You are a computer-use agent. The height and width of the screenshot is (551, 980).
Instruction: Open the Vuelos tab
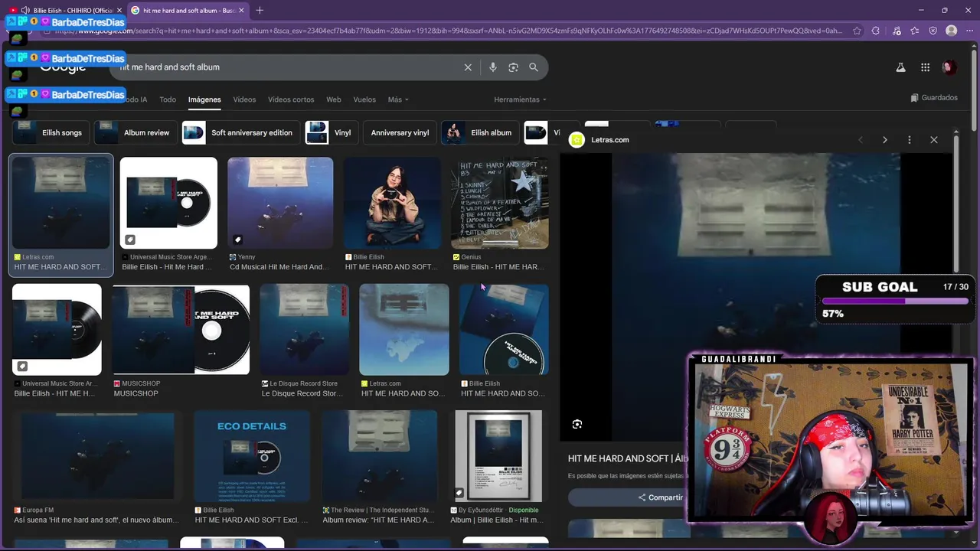tap(364, 99)
